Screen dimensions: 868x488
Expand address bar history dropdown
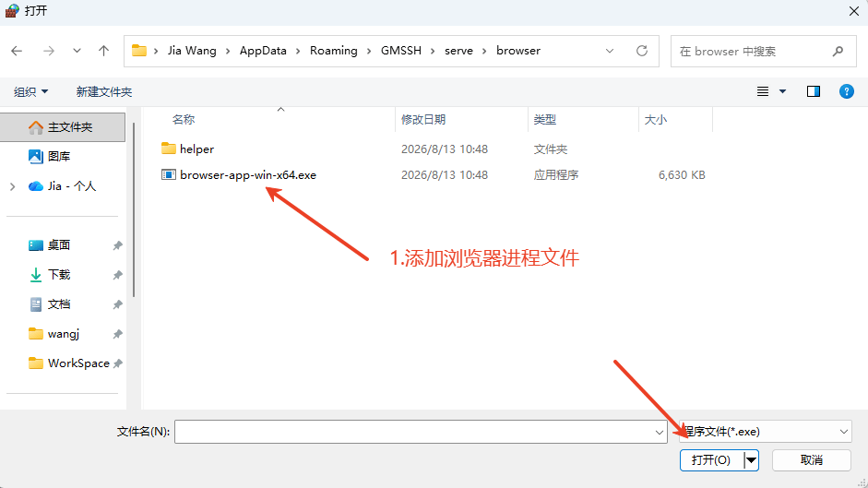pyautogui.click(x=610, y=51)
